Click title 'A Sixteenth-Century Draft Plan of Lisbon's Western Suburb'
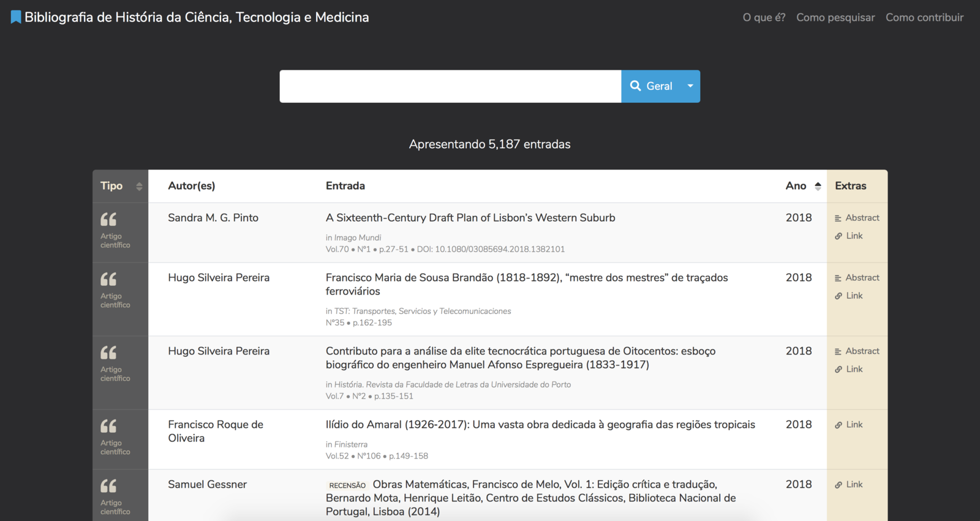 click(x=470, y=218)
